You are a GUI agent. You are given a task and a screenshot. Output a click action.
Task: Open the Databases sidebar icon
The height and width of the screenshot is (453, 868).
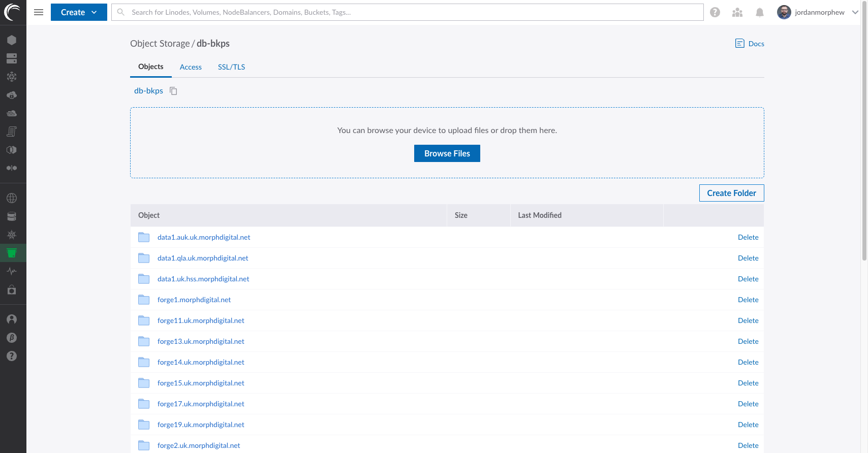pyautogui.click(x=12, y=216)
